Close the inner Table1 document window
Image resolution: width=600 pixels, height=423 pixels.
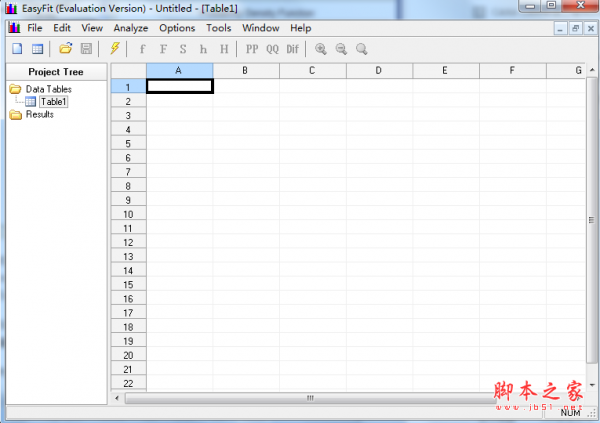pos(591,28)
